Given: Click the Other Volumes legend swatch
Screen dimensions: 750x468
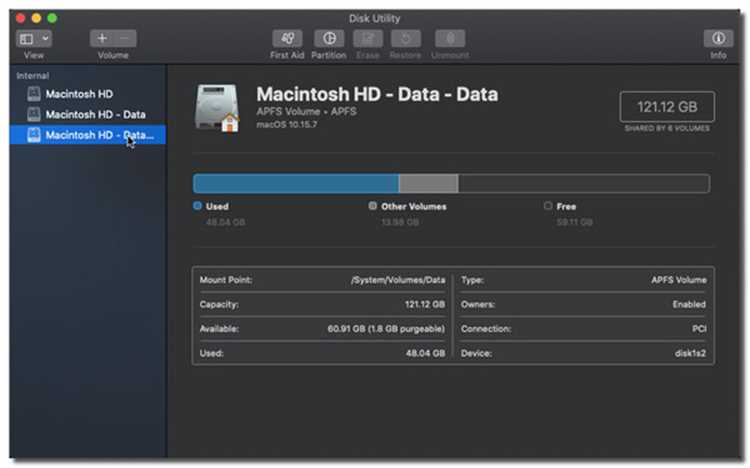Looking at the screenshot, I should [373, 206].
